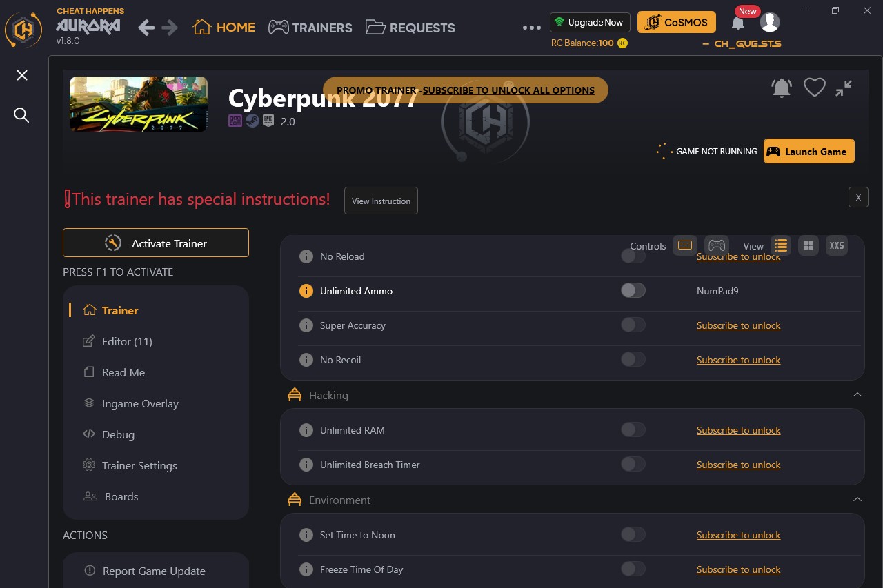Viewport: 883px width, 588px height.
Task: Toggle No Recoil switch
Action: (x=633, y=360)
